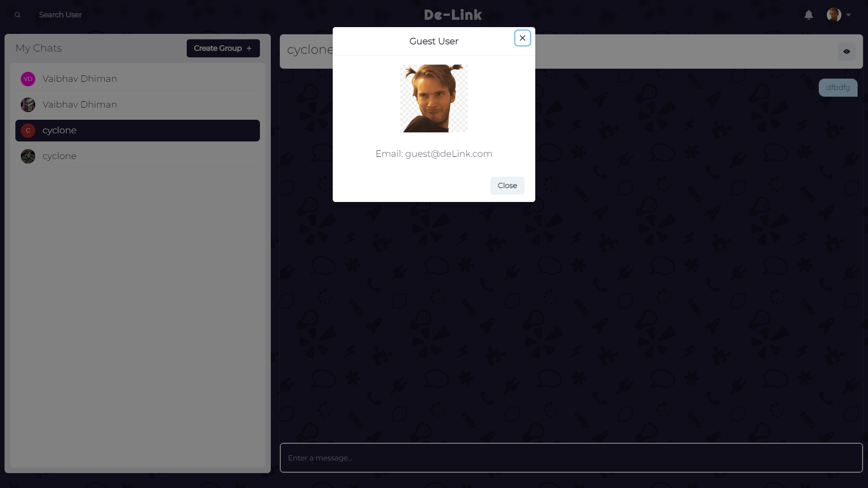The width and height of the screenshot is (868, 488).
Task: Click the red C avatar icon
Action: (28, 131)
